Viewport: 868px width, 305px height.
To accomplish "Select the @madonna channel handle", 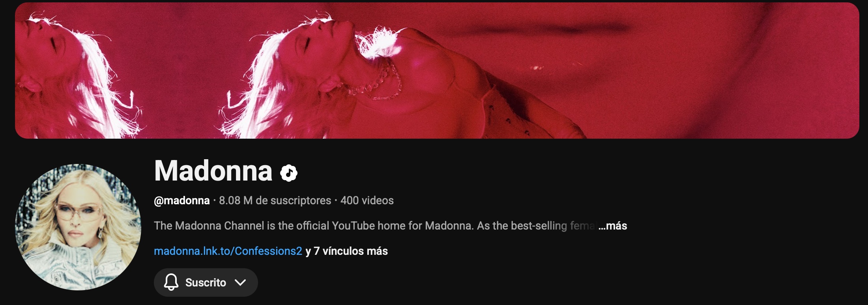I will [x=182, y=200].
